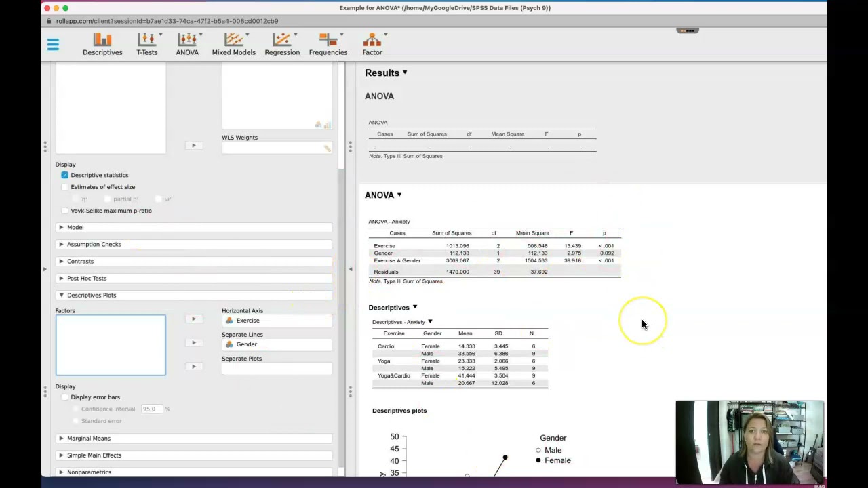Image resolution: width=868 pixels, height=488 pixels.
Task: Click the Descriptives plots heading
Action: [x=399, y=411]
